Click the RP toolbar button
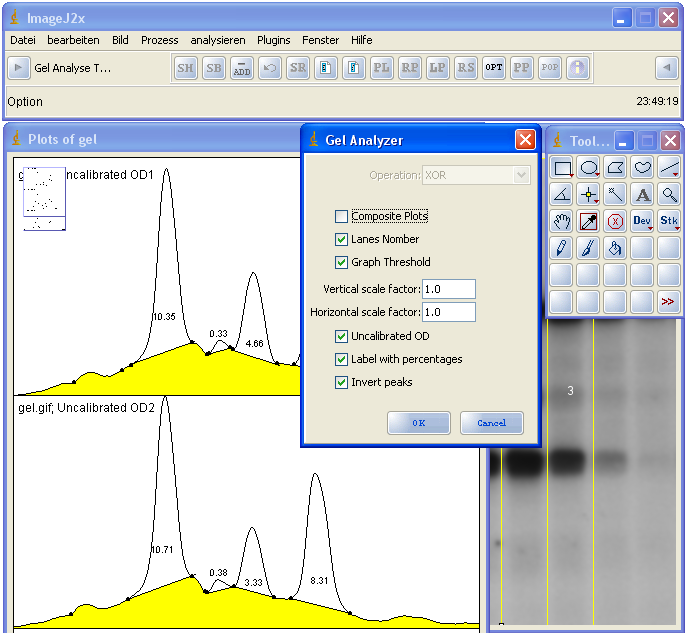Viewport: 685px width, 633px height. coord(409,68)
